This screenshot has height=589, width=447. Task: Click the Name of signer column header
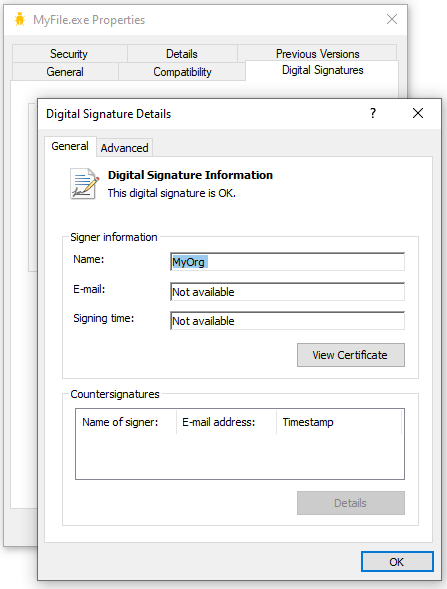[126, 422]
